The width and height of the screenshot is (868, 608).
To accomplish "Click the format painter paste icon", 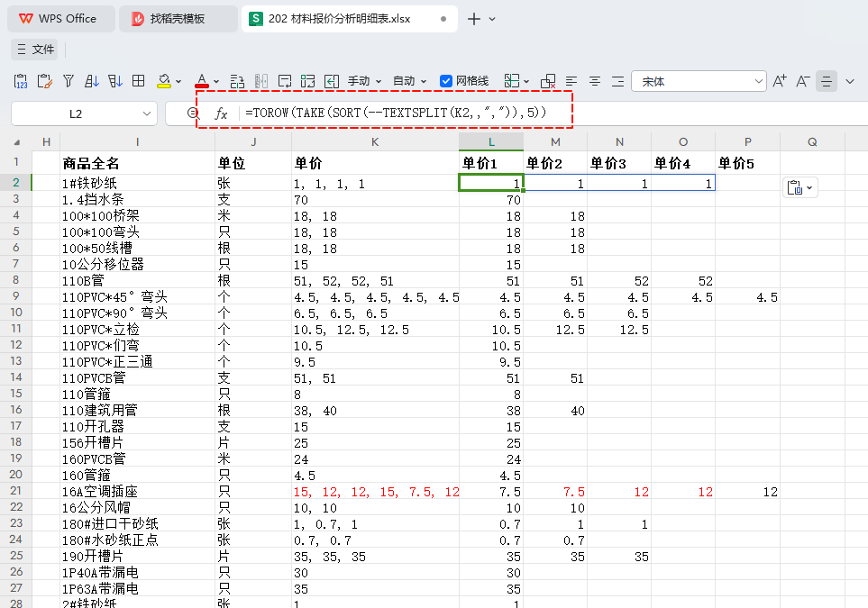I will [44, 81].
